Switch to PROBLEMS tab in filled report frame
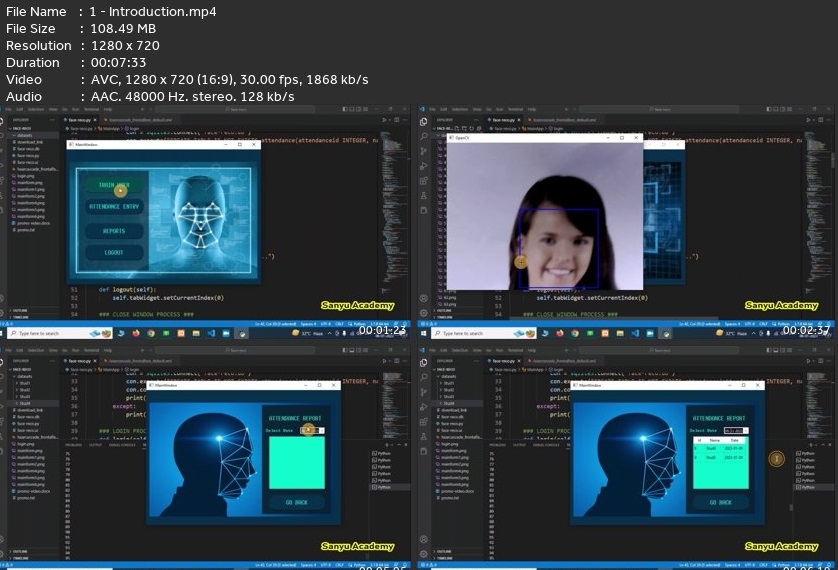 [x=498, y=444]
